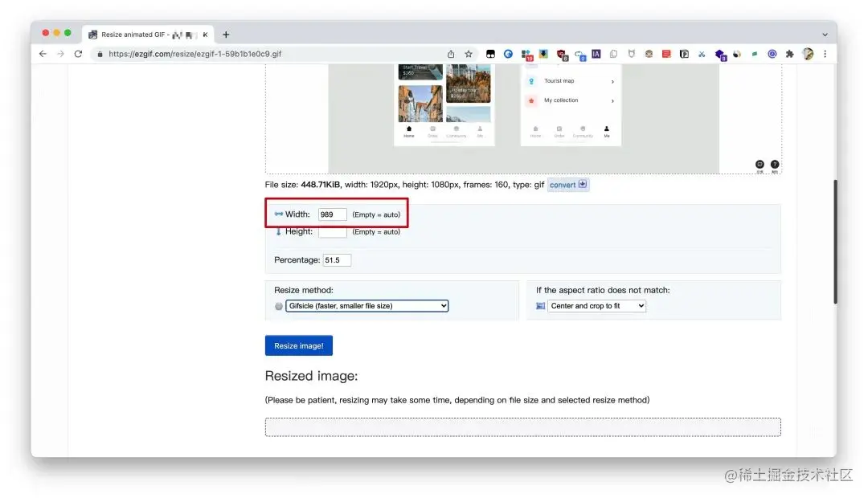Open the purple ring circle extension
The width and height of the screenshot is (868, 498).
(772, 54)
